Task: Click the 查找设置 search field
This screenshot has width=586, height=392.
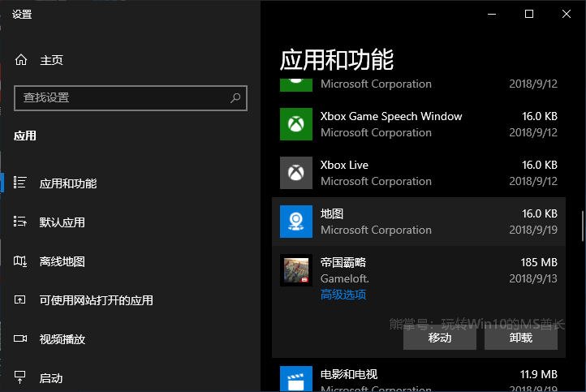Action: click(131, 98)
